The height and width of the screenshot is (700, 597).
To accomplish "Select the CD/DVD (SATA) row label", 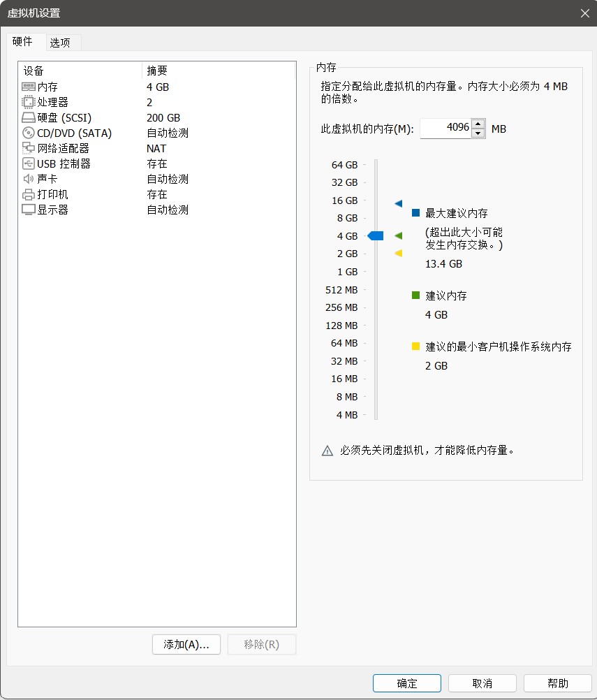I will [74, 133].
